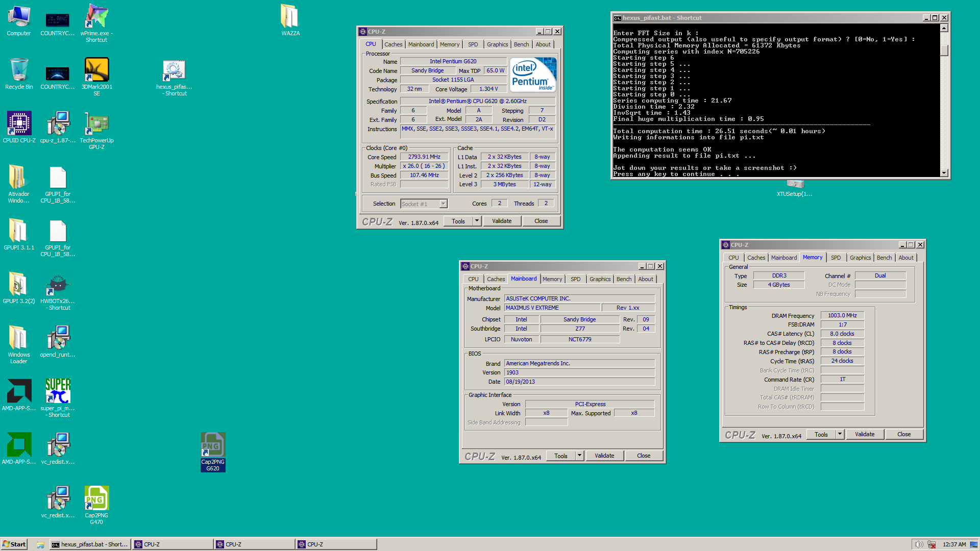This screenshot has height=551, width=980.
Task: Open the GPUPI 3.1.1 folder
Action: (x=19, y=235)
